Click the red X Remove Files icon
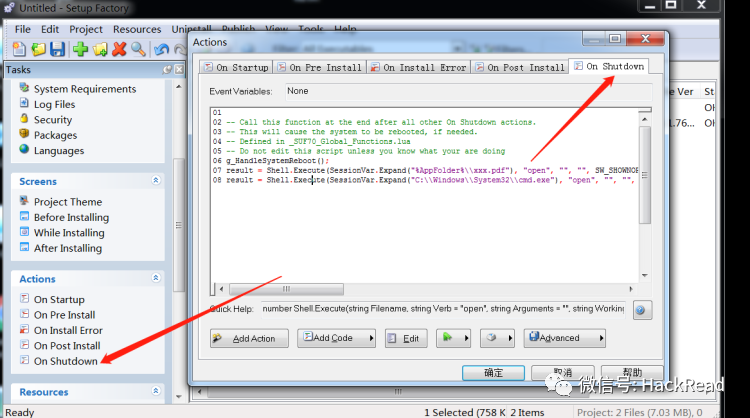This screenshot has height=418, width=750. point(119,49)
